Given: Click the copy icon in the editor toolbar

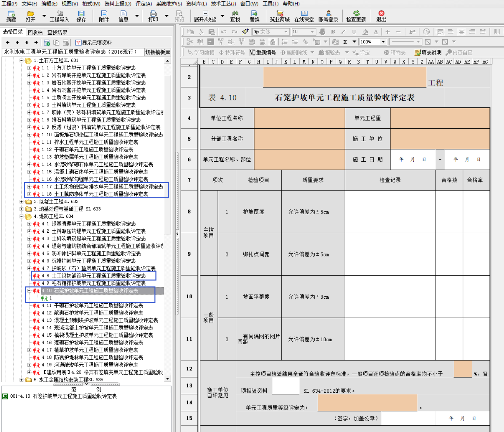Looking at the screenshot, I should coord(190,32).
